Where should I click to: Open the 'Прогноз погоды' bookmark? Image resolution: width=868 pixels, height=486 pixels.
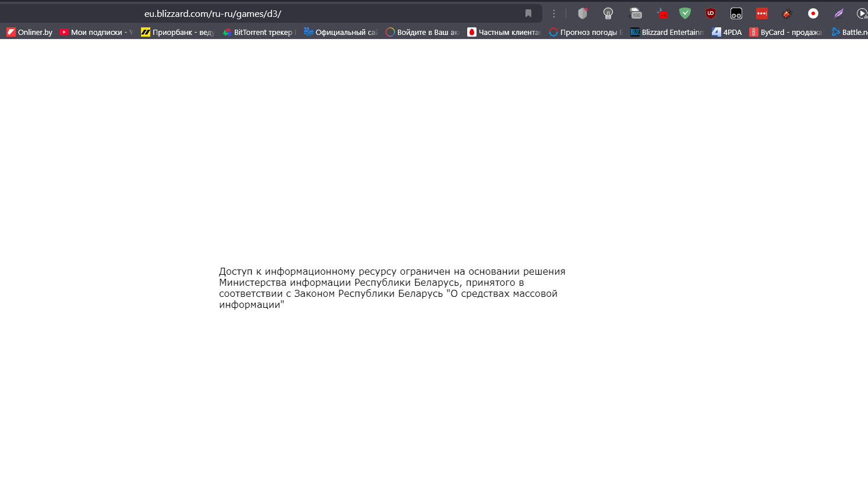coord(586,32)
